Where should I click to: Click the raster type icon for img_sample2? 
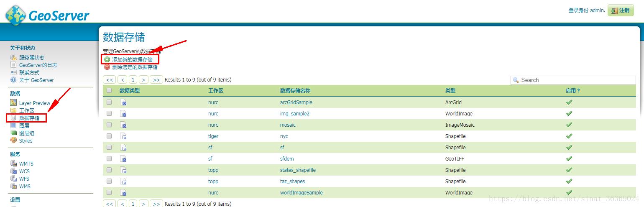[x=123, y=113]
